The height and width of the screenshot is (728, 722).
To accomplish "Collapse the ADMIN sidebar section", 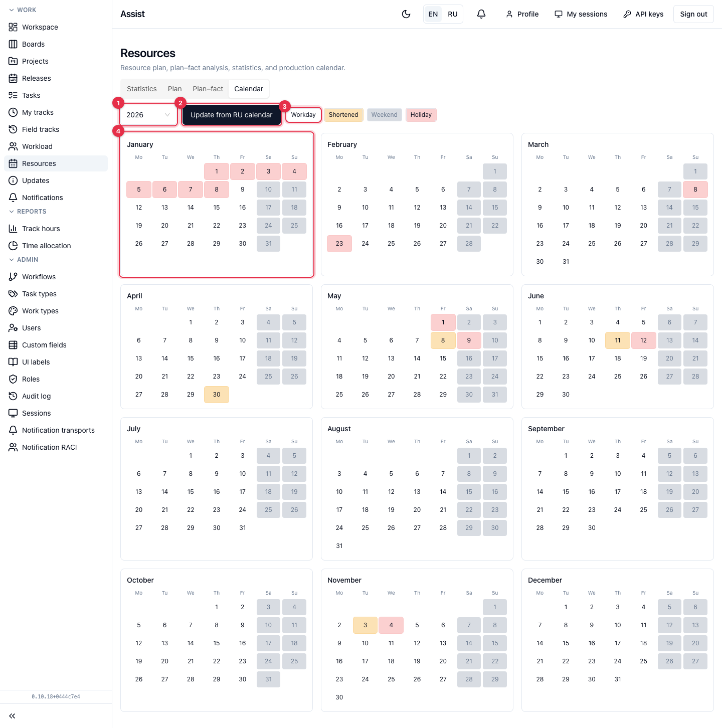I will (24, 260).
